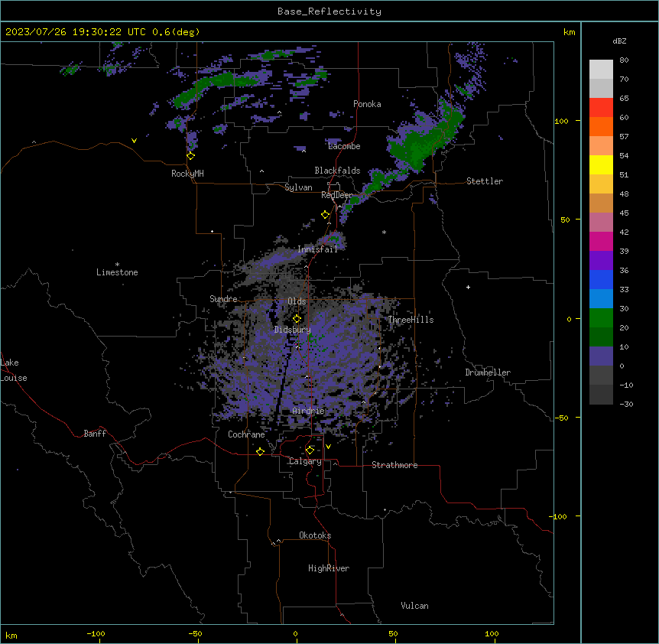Click the Olds town label
The height and width of the screenshot is (644, 659).
(x=297, y=301)
